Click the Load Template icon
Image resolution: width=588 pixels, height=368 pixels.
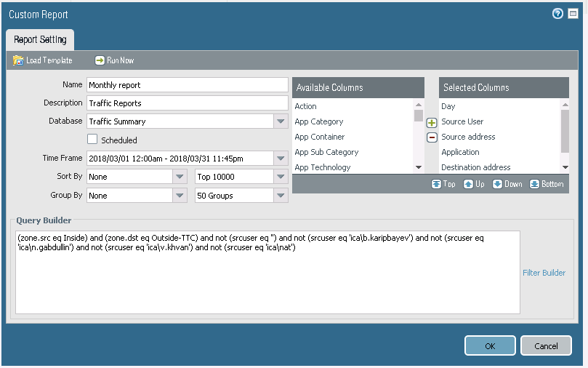coord(18,60)
